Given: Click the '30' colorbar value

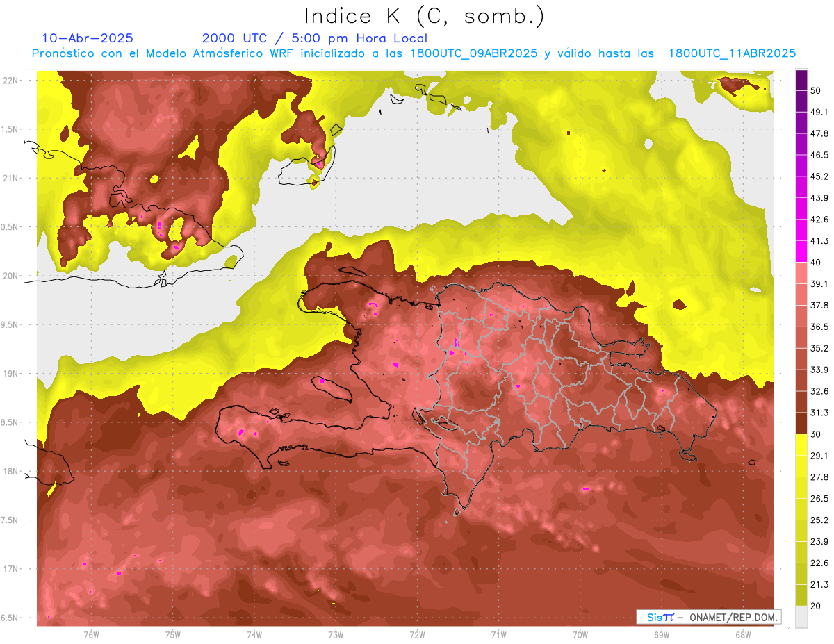Looking at the screenshot, I should tap(816, 434).
